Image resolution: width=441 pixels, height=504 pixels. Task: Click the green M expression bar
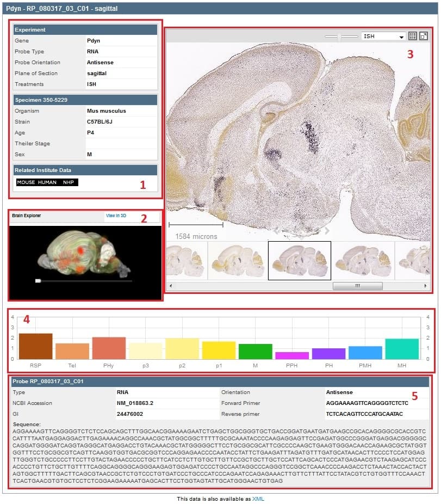[256, 351]
